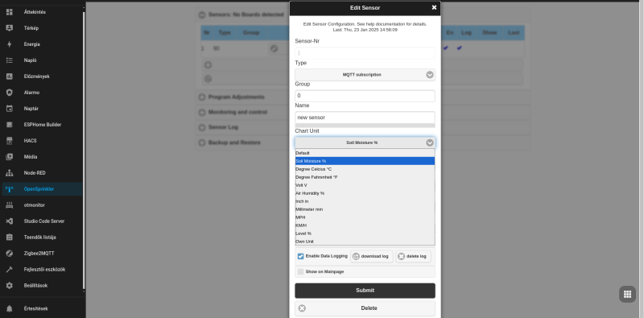The image size is (644, 318).
Task: Close the Edit Sensor dialog
Action: click(x=434, y=7)
